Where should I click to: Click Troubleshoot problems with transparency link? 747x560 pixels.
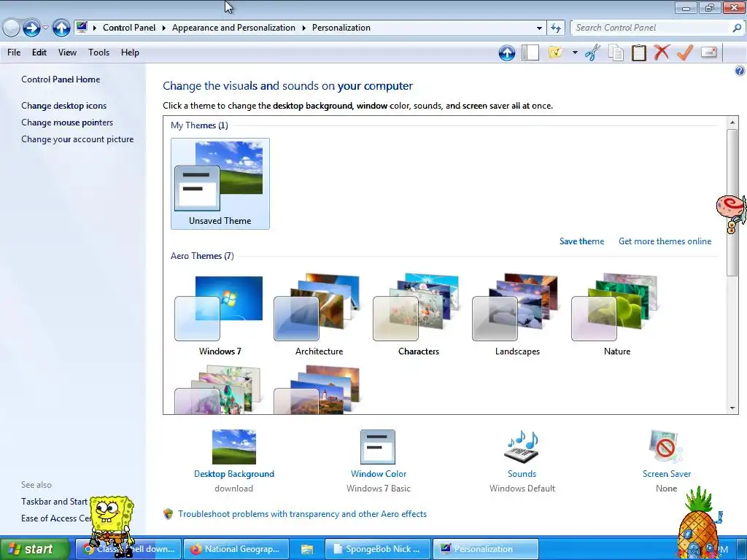302,514
